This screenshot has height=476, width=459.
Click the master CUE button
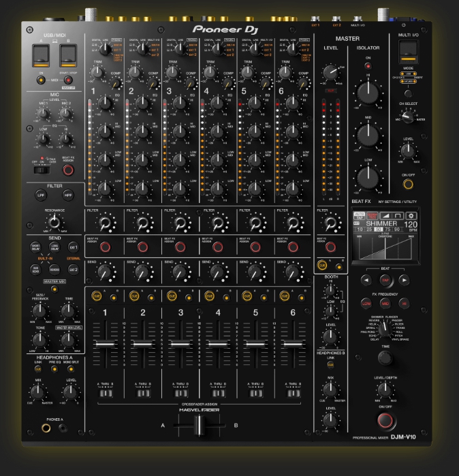(322, 265)
